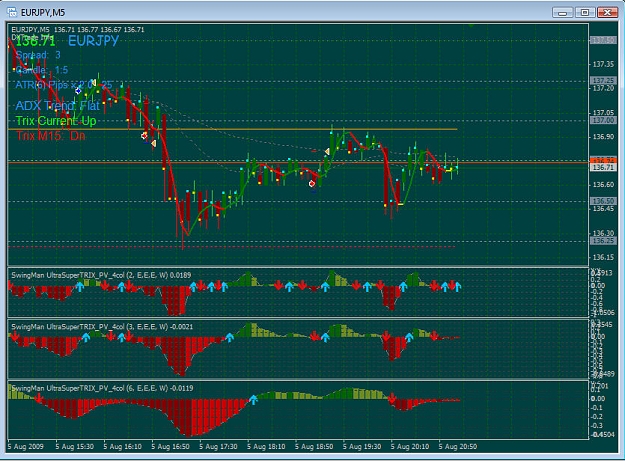Click the 136.50 level box on price axis
625x461 pixels.
point(603,201)
